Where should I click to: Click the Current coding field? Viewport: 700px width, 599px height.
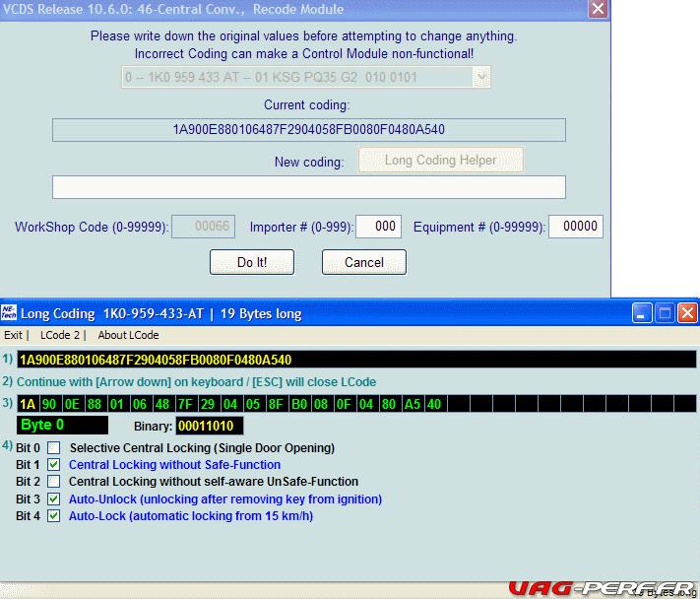(x=309, y=130)
